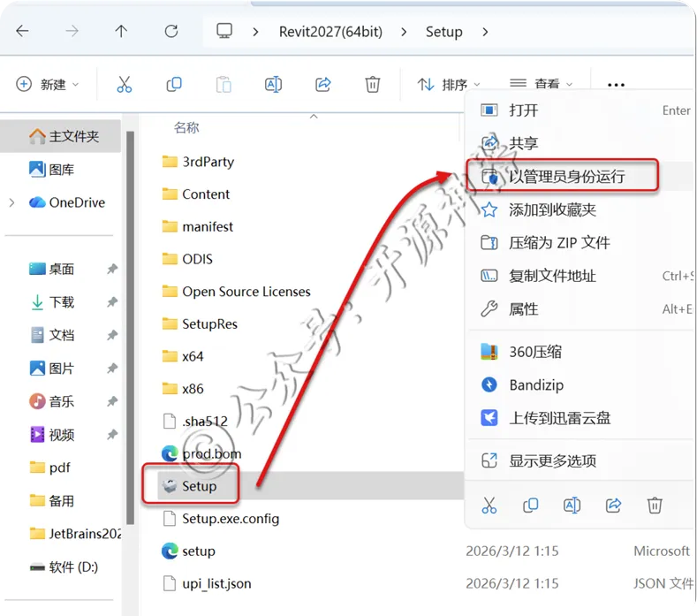Screen dimensions: 697x616
Task: Open the three-dots more options menu
Action: coord(616,85)
